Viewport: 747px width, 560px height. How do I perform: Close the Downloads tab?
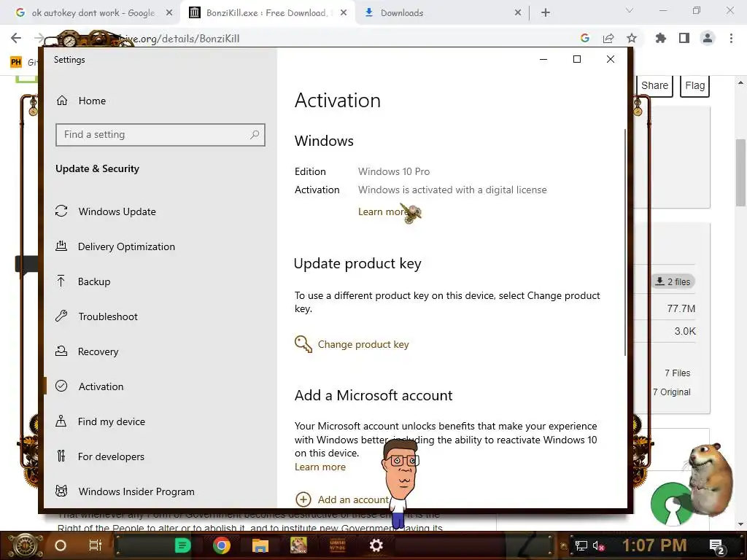(x=518, y=13)
